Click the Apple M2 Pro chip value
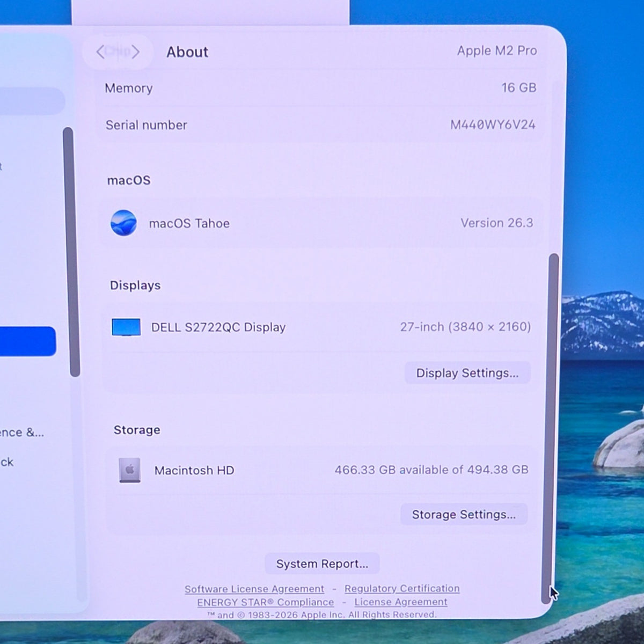This screenshot has height=644, width=644. pos(497,50)
